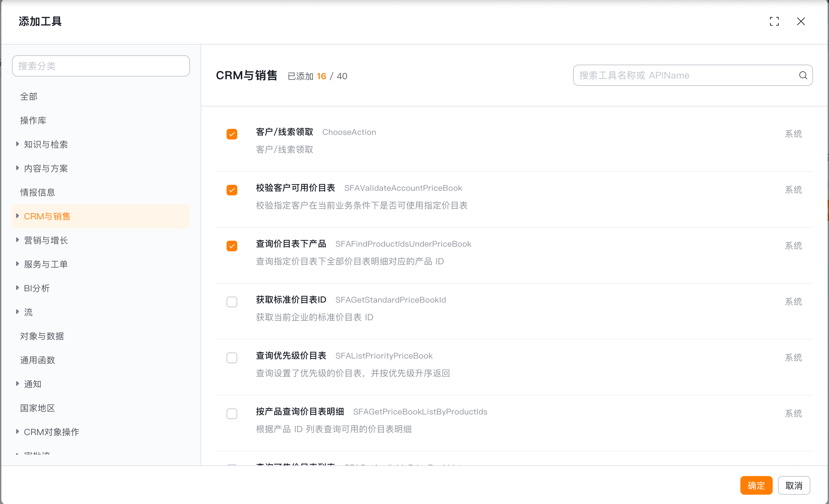Image resolution: width=829 pixels, height=504 pixels.
Task: Click SFAListPriorityPriceBook text
Action: coord(384,356)
